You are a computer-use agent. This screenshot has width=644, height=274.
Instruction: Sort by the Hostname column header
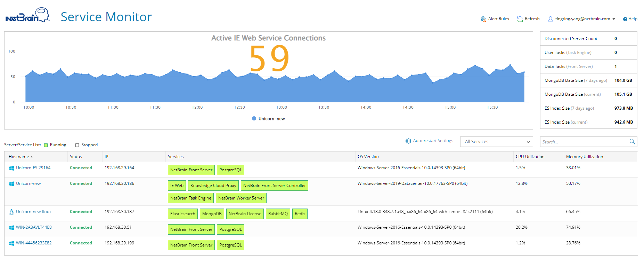19,157
